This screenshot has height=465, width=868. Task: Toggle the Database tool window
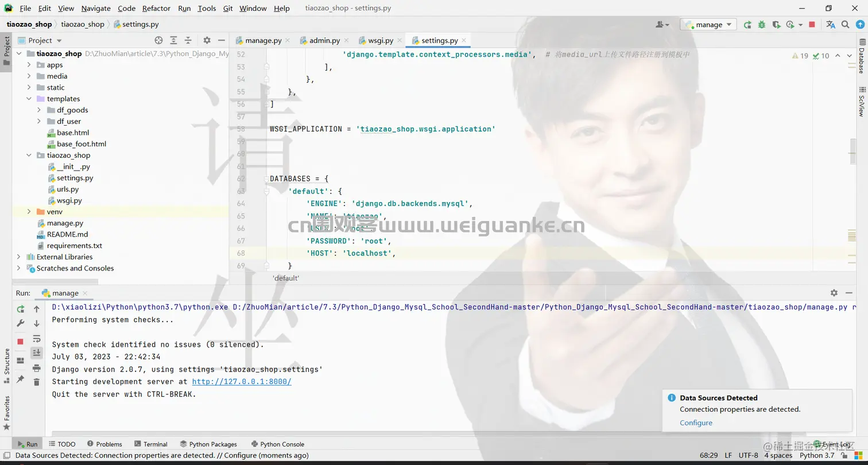pyautogui.click(x=862, y=57)
